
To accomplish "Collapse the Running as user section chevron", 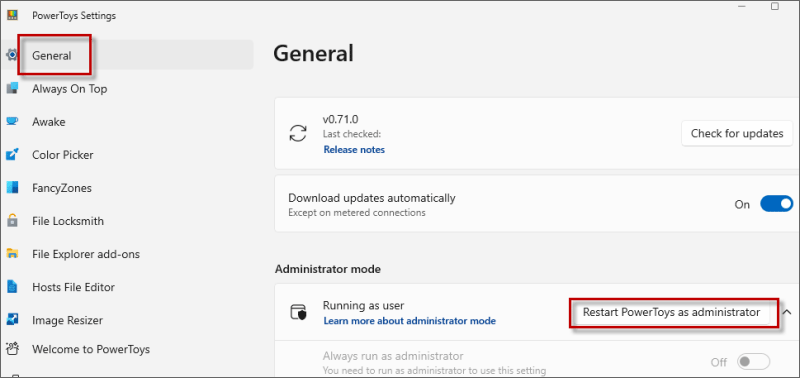I will pos(787,312).
